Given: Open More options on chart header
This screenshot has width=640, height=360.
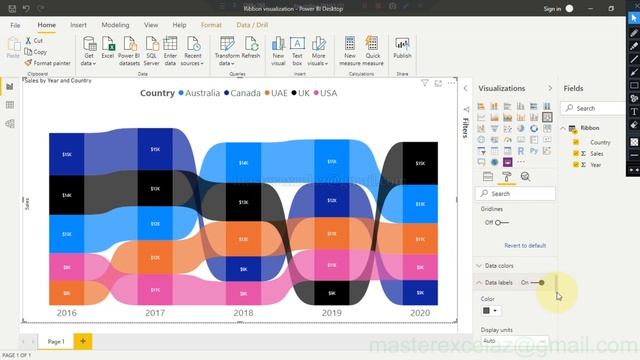Looking at the screenshot, I should pyautogui.click(x=451, y=83).
